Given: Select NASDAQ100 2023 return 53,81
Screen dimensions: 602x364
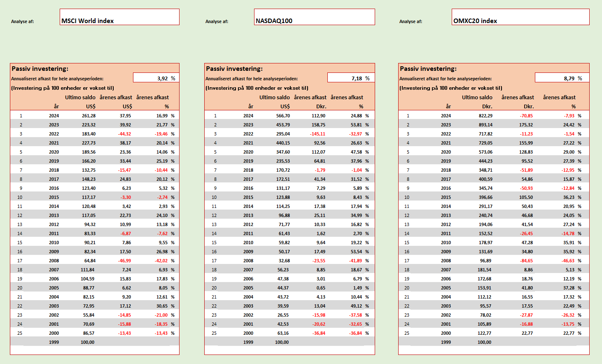Looking at the screenshot, I should pos(356,125).
